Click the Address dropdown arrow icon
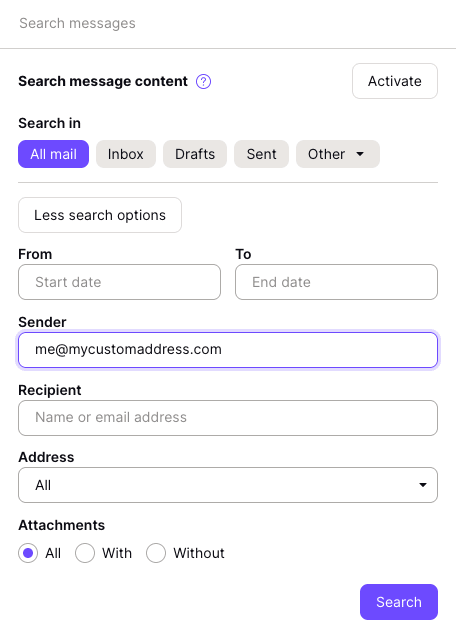This screenshot has width=456, height=639. click(x=423, y=485)
